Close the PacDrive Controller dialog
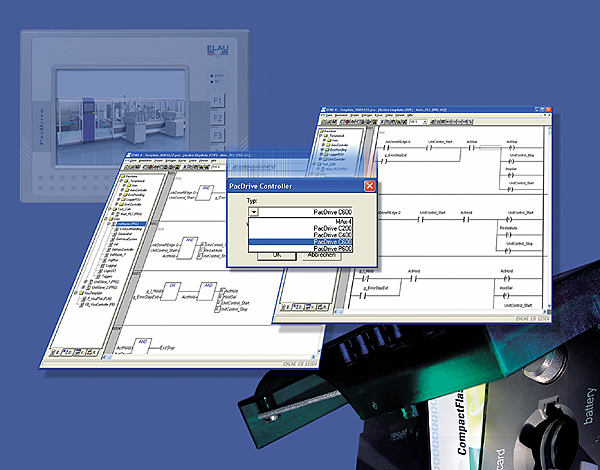This screenshot has height=470, width=600. 369,186
